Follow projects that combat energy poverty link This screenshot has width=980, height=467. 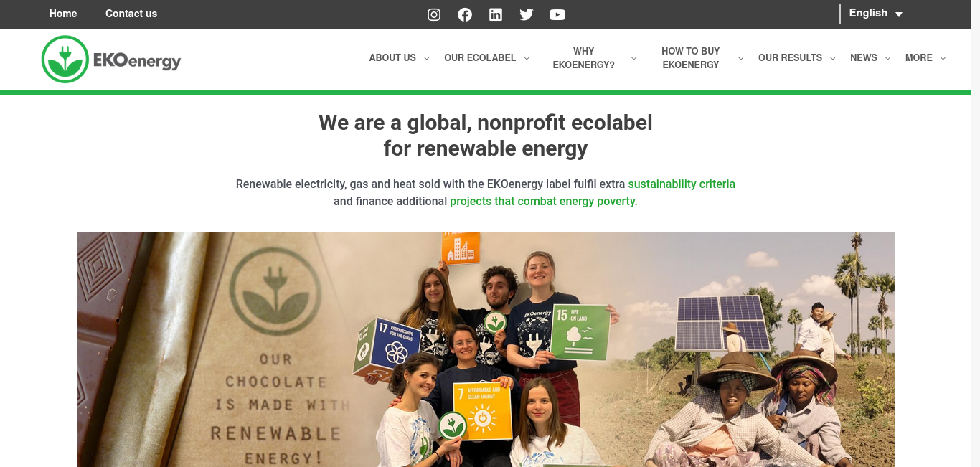click(x=544, y=201)
